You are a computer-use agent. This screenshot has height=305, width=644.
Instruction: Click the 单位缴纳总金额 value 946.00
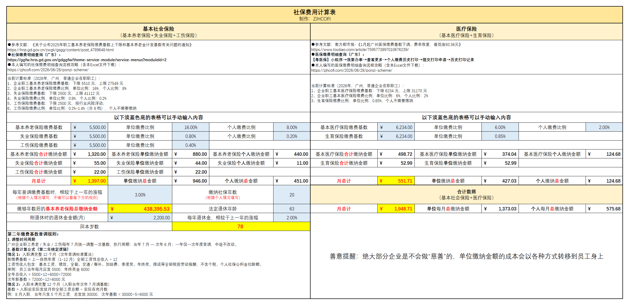coord(191,181)
